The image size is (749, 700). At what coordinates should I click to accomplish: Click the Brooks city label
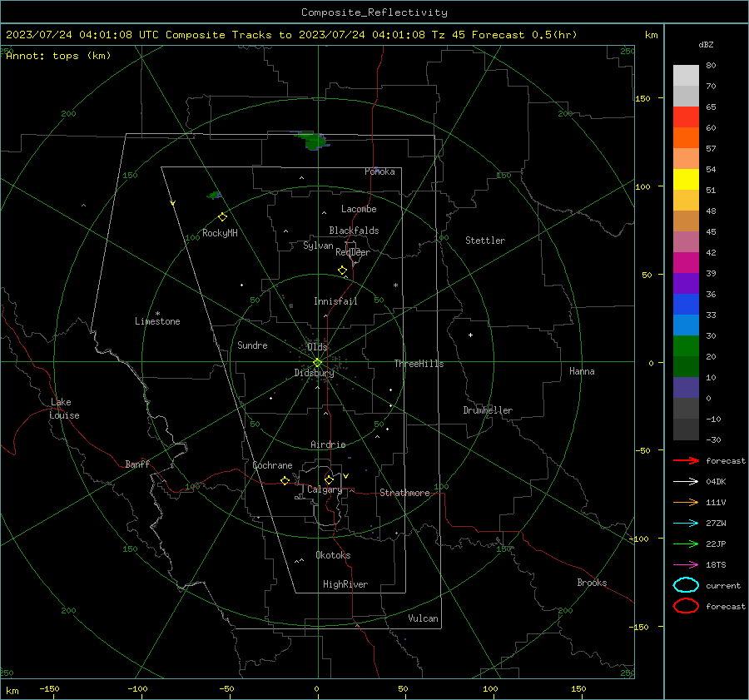click(592, 583)
